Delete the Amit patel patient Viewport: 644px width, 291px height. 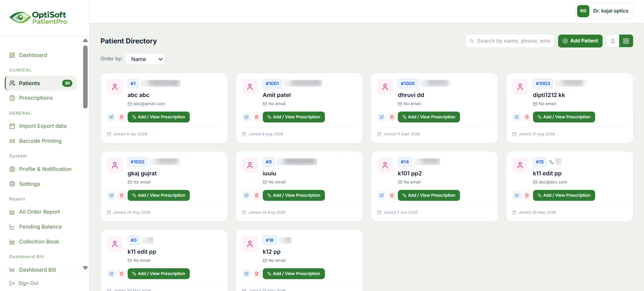257,117
